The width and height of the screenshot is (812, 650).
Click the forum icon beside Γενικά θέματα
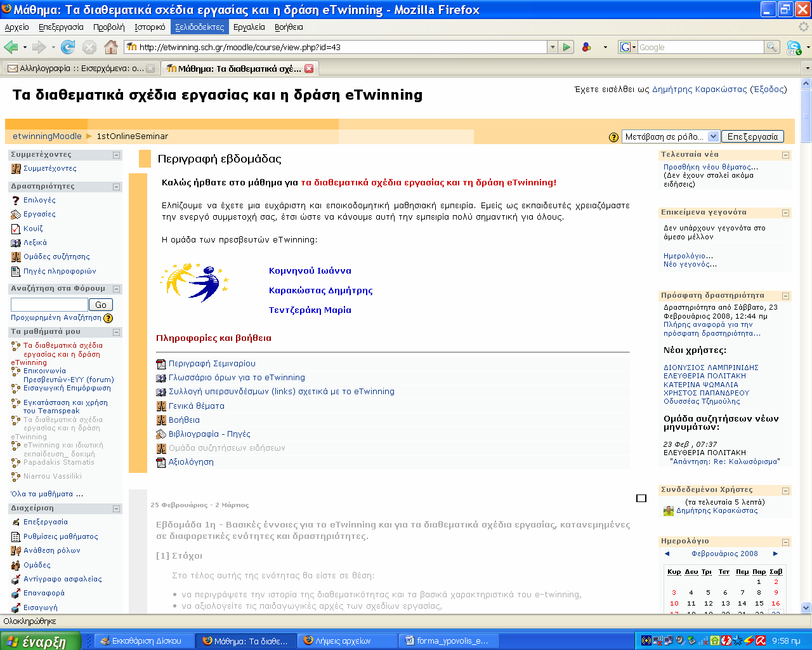[161, 406]
